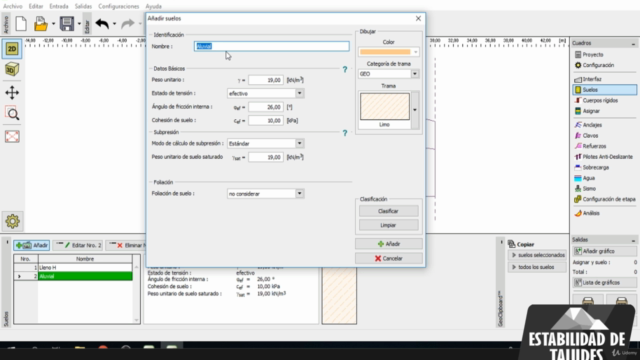Click help icon for Subpresión
The image size is (640, 360).
pyautogui.click(x=345, y=133)
